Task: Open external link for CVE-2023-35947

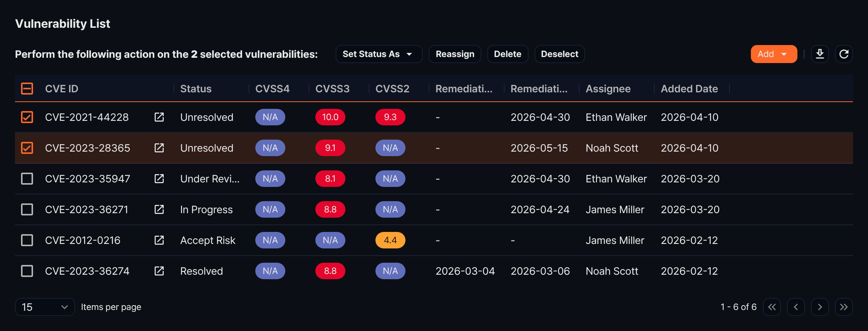Action: click(x=159, y=179)
